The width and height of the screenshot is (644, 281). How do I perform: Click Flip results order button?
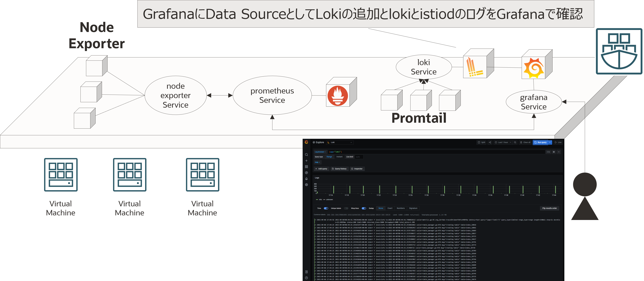click(x=549, y=208)
